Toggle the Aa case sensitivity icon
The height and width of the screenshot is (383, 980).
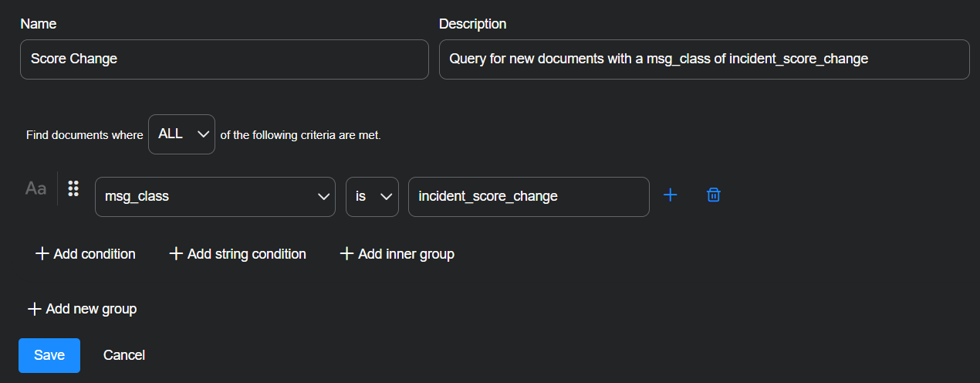(35, 188)
